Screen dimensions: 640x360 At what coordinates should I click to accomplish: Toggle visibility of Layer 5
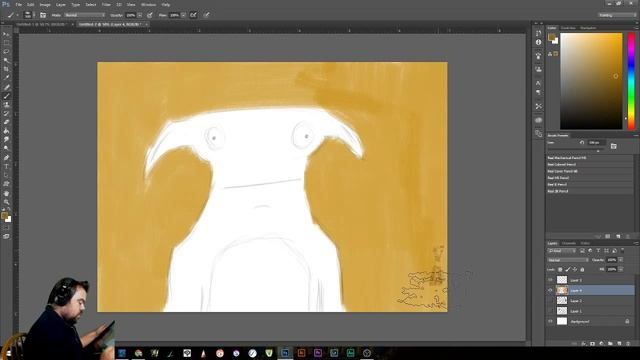[550, 280]
